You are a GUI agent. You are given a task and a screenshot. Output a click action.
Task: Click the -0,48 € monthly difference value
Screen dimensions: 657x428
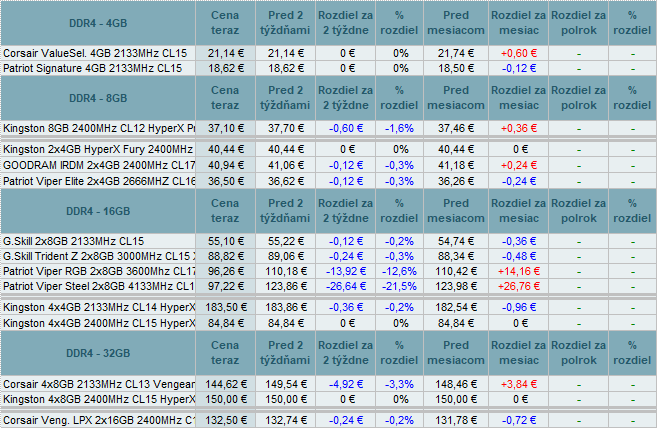click(x=519, y=256)
